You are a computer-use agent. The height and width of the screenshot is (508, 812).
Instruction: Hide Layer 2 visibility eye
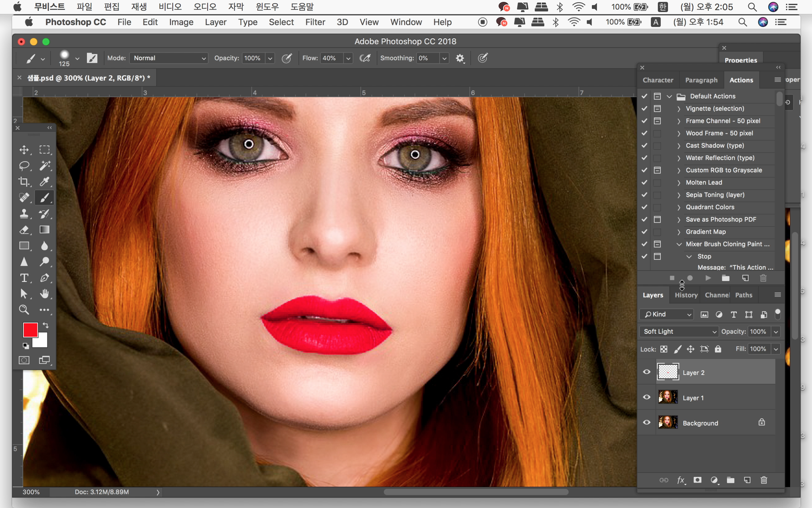coord(646,372)
